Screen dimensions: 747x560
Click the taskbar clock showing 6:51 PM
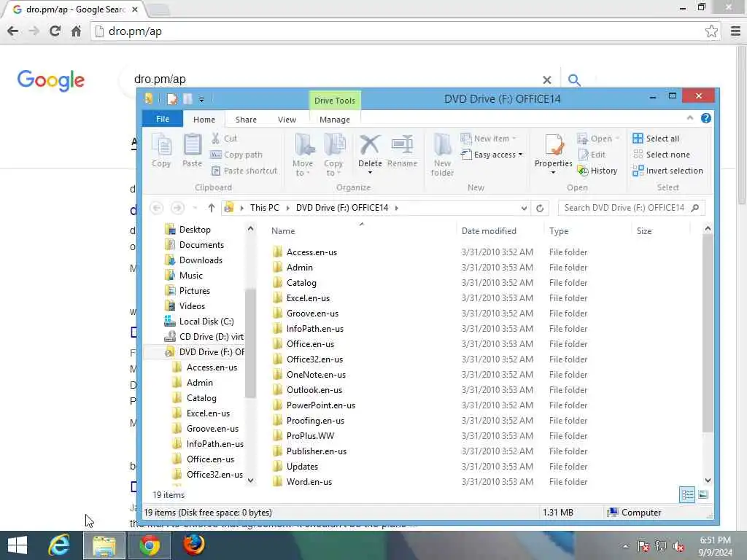[715, 546]
